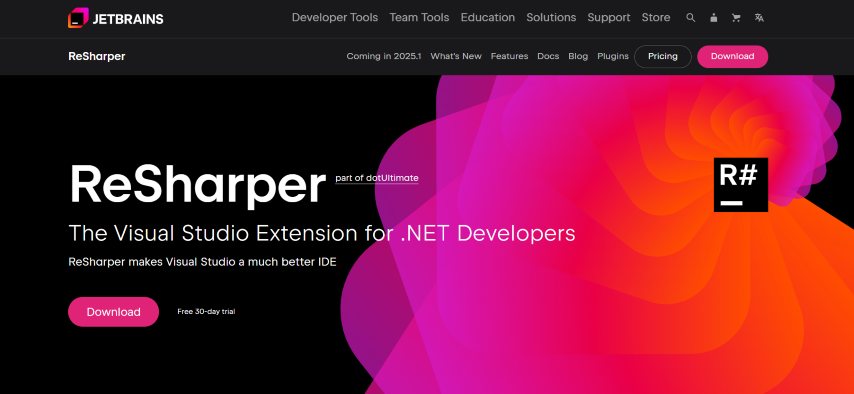Click ReSharper makes Visual Studio a much better IDE
Screen dimensions: 854x394
[x=202, y=262]
